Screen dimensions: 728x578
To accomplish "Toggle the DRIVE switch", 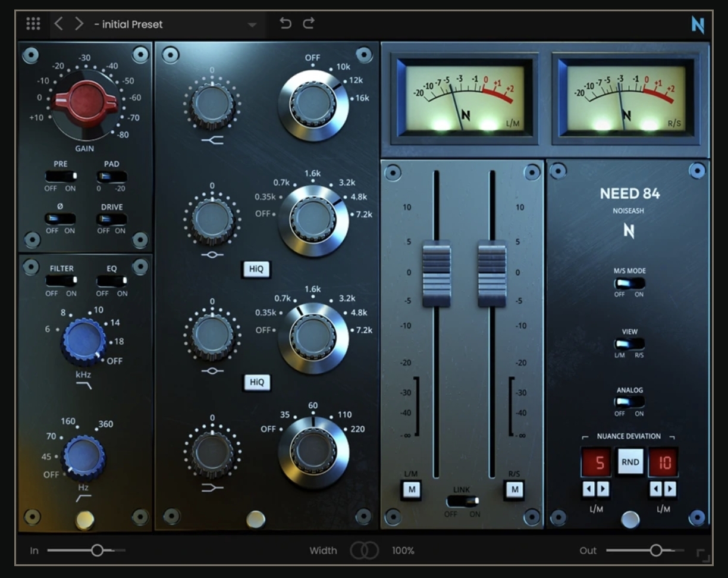I will pyautogui.click(x=111, y=219).
